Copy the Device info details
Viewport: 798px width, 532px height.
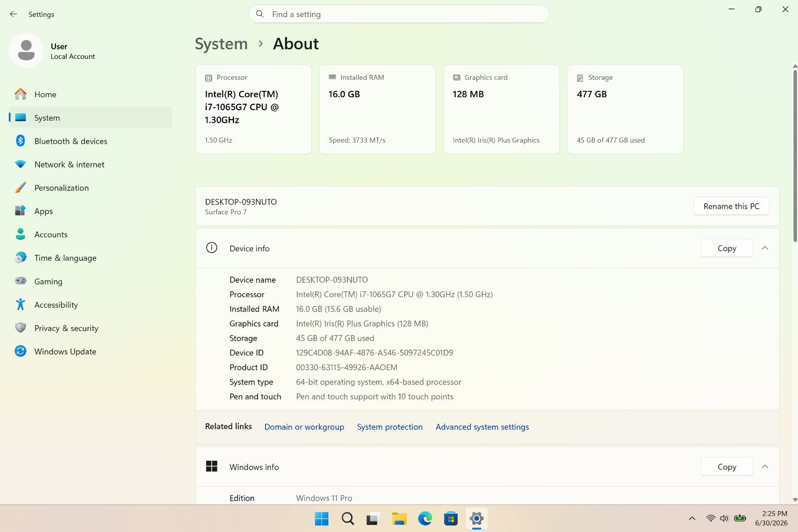(x=727, y=248)
